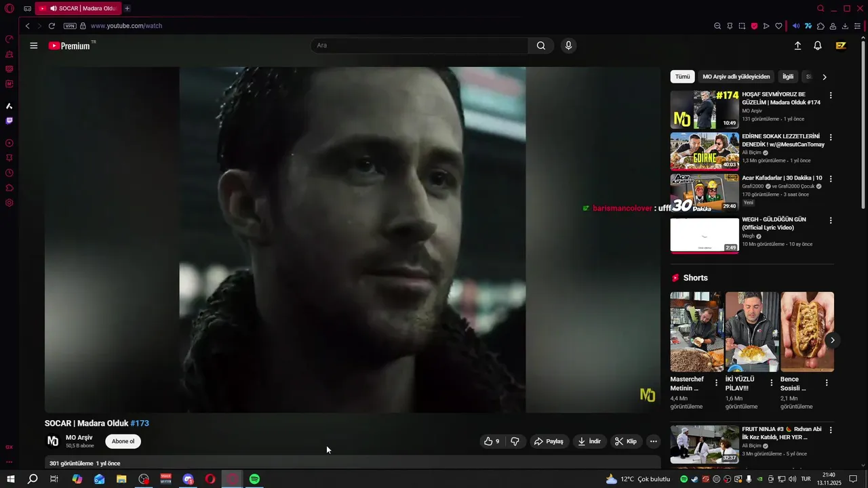This screenshot has width=868, height=488.
Task: Start voice search with the microphone icon
Action: click(x=568, y=45)
